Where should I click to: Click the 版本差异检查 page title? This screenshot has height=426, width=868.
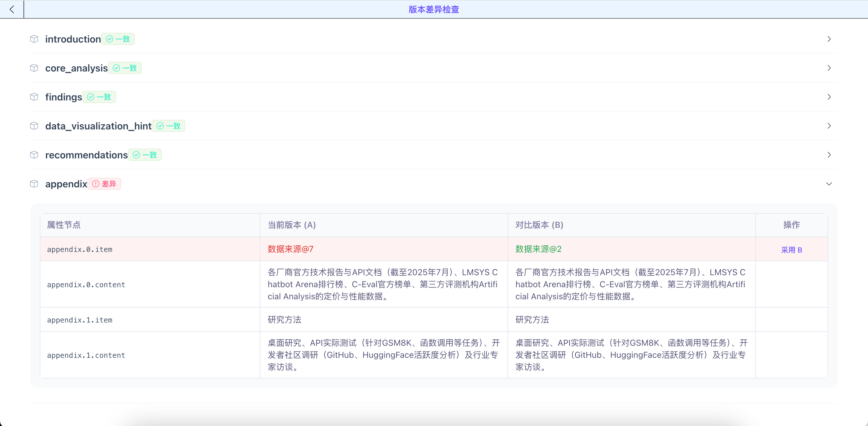pos(434,9)
